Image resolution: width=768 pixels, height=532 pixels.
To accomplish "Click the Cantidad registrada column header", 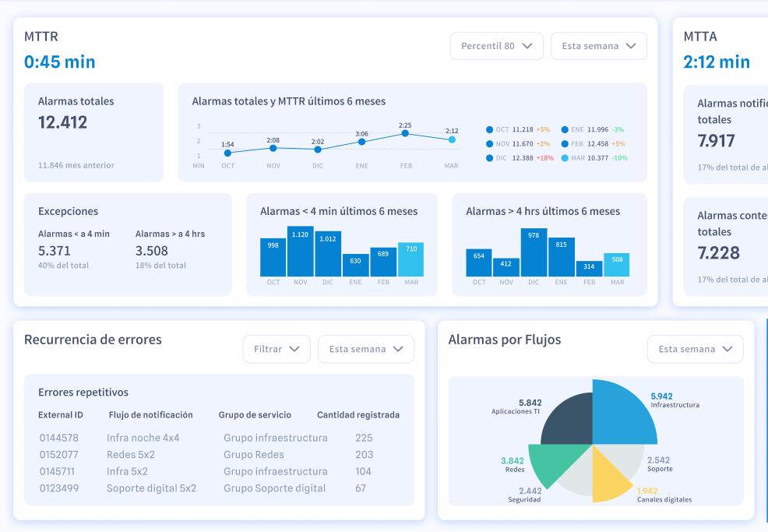I will pyautogui.click(x=358, y=415).
